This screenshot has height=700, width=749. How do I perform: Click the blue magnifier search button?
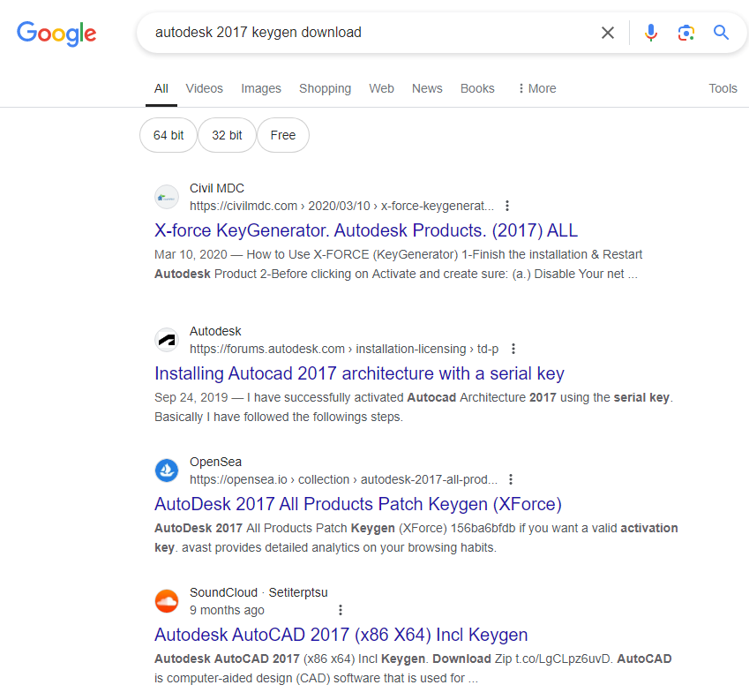(721, 33)
